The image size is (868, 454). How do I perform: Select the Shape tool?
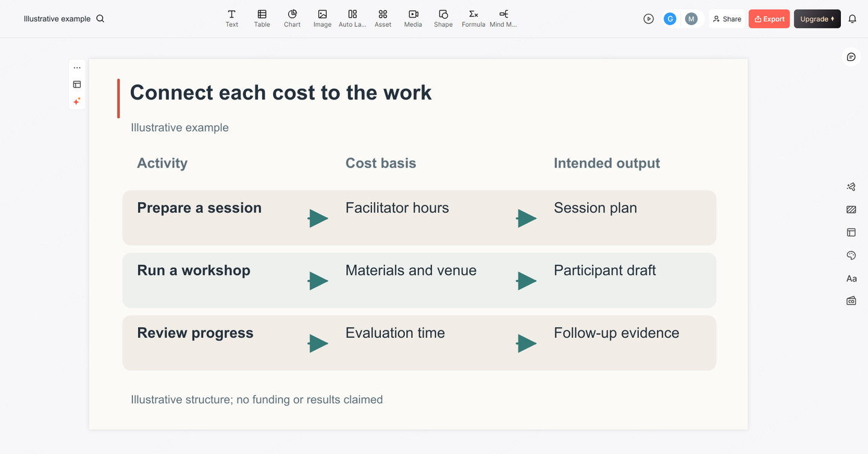click(443, 19)
